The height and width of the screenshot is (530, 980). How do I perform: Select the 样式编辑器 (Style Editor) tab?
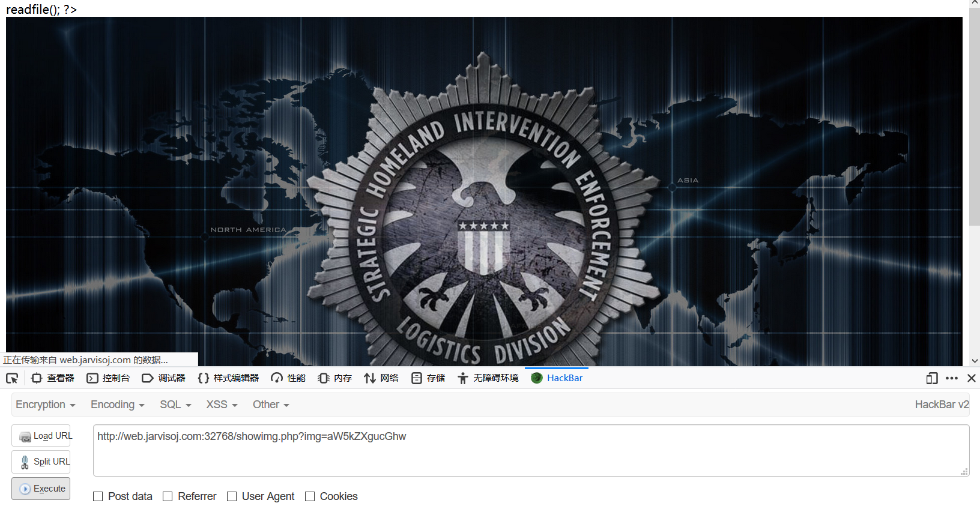pyautogui.click(x=228, y=378)
